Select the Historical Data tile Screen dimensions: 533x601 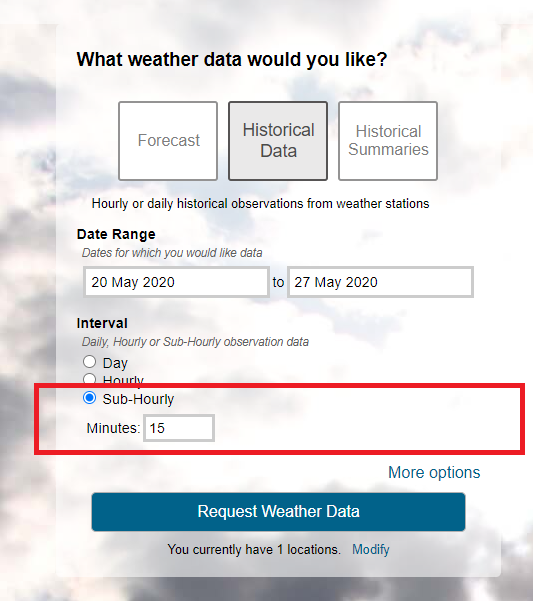[278, 141]
